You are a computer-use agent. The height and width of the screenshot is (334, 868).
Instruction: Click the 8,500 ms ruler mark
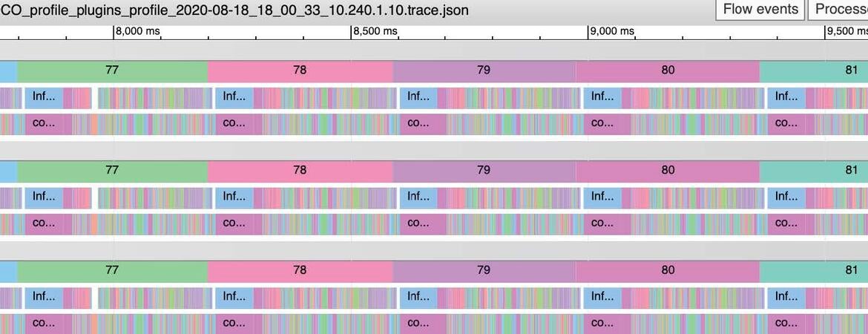coord(375,31)
